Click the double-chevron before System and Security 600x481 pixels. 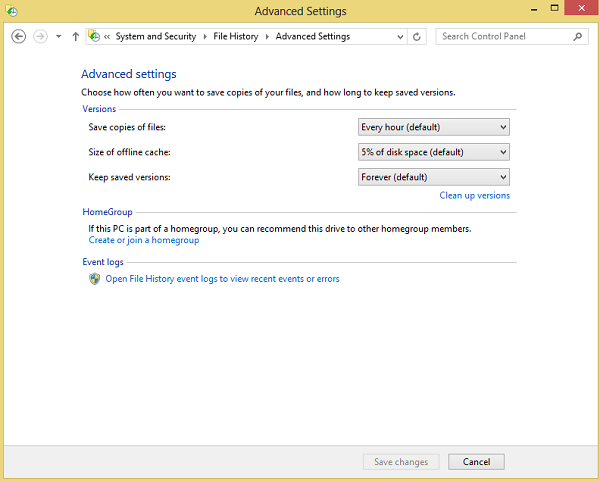click(107, 37)
